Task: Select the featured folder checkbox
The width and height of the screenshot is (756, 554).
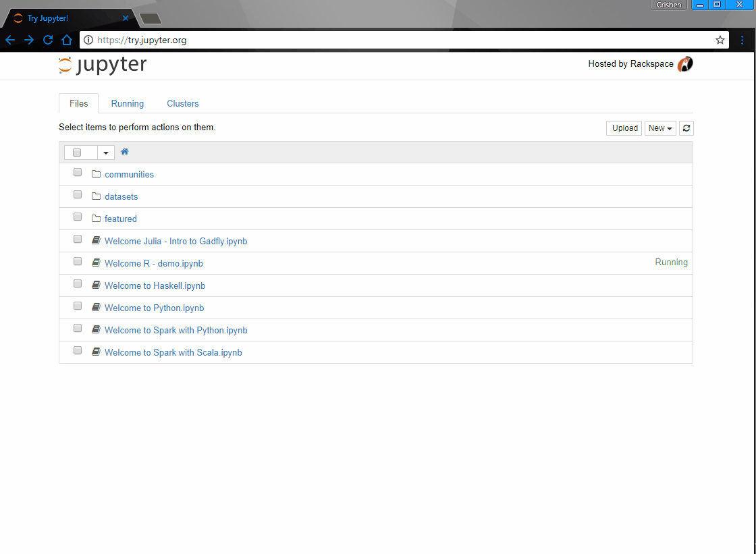Action: (x=78, y=217)
